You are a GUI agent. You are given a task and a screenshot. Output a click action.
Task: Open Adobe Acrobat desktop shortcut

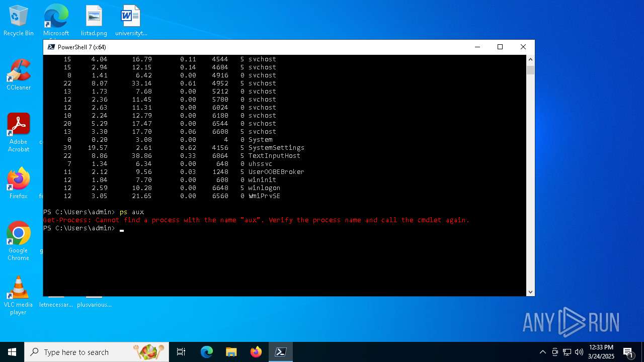click(x=19, y=132)
